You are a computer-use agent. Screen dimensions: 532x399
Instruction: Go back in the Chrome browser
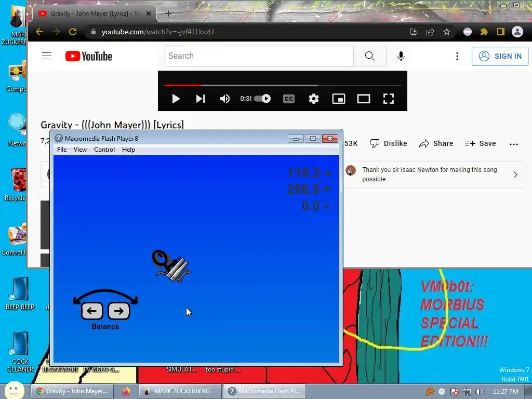[x=39, y=32]
